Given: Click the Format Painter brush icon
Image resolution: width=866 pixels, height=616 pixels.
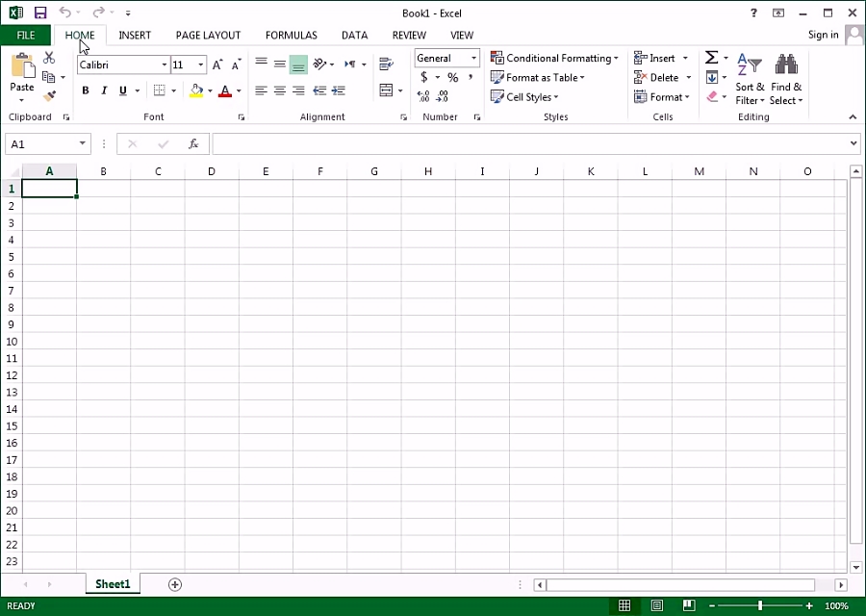Looking at the screenshot, I should point(49,96).
